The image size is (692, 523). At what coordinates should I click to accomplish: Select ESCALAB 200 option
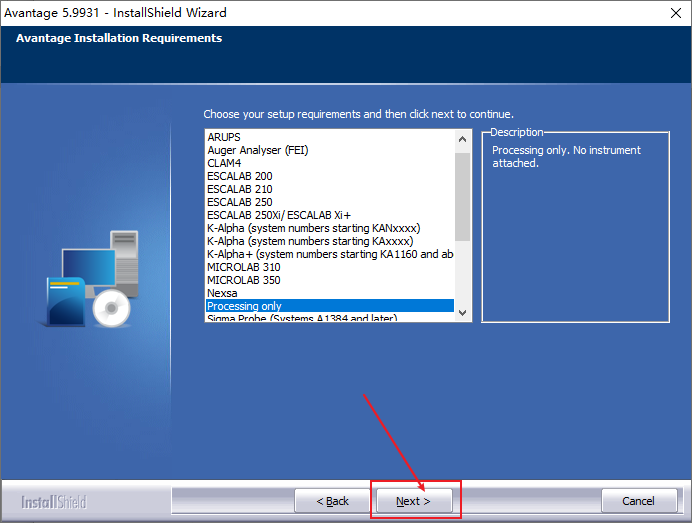point(330,176)
